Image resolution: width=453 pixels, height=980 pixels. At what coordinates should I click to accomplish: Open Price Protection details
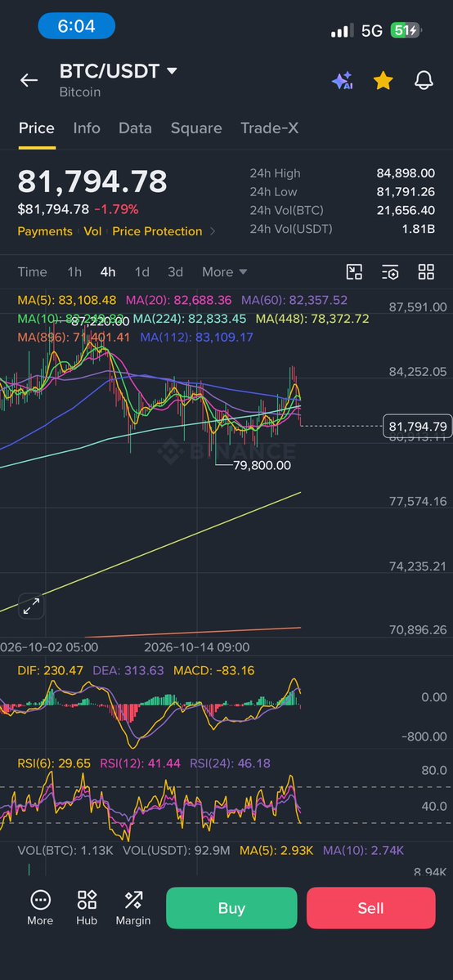point(157,231)
